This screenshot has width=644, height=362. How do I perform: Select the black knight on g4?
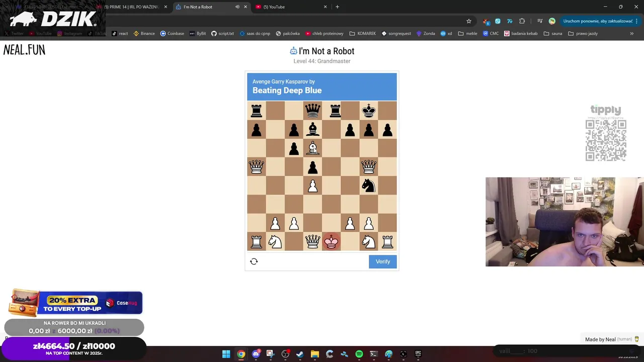click(x=369, y=186)
